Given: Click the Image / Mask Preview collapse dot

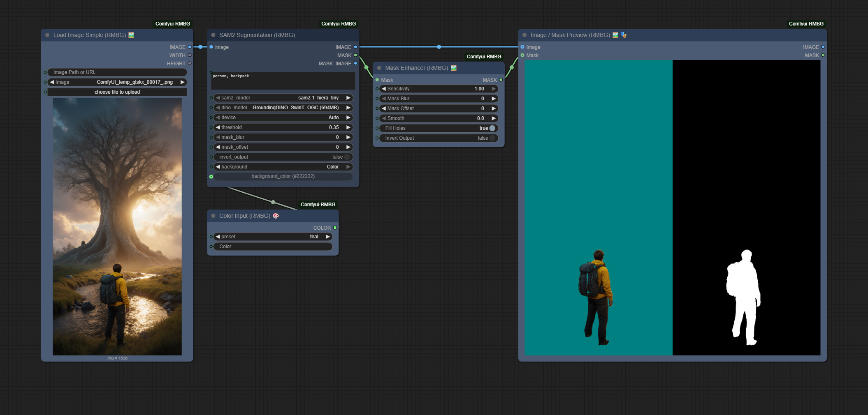Looking at the screenshot, I should tap(525, 35).
